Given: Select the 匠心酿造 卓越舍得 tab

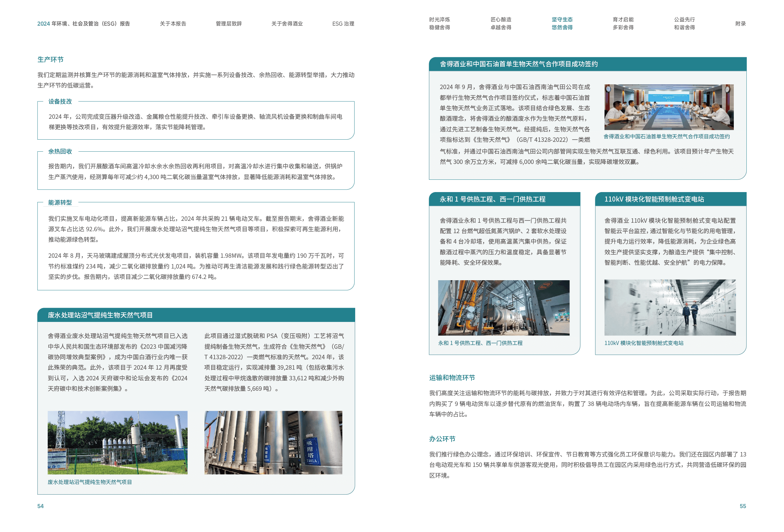Looking at the screenshot, I should coord(501,23).
